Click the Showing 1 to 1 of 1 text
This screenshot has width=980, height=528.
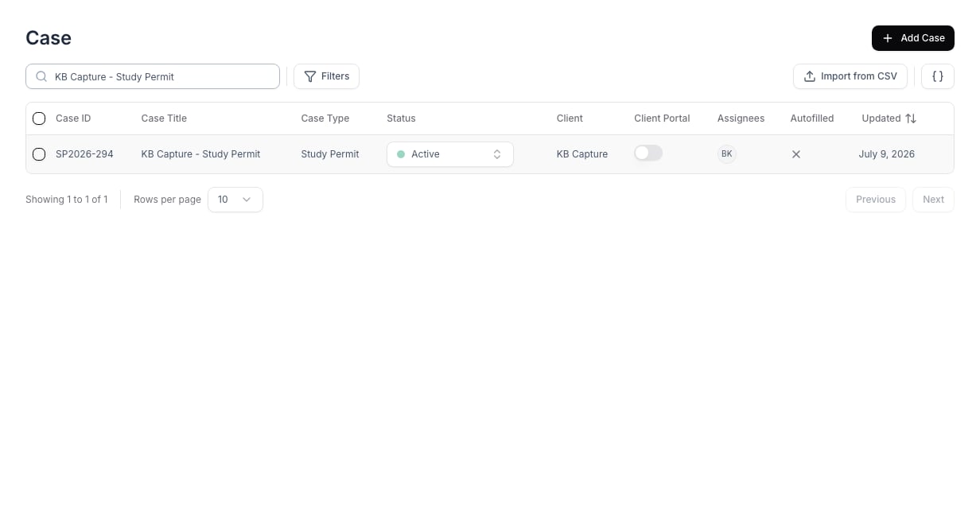(x=67, y=200)
